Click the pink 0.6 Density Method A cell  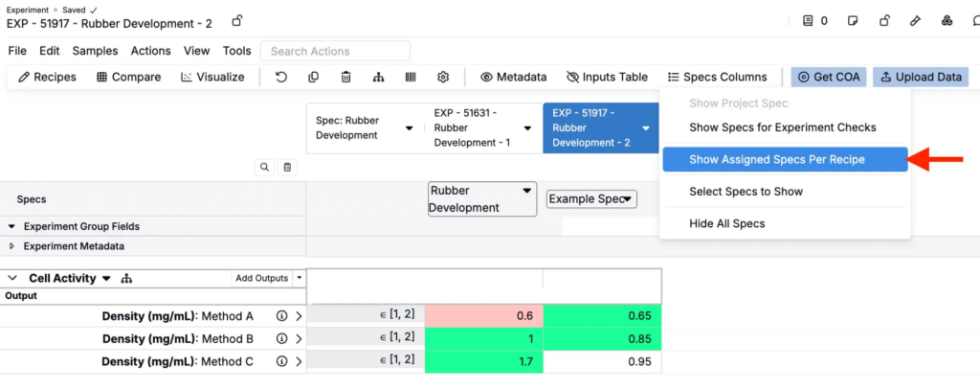483,315
